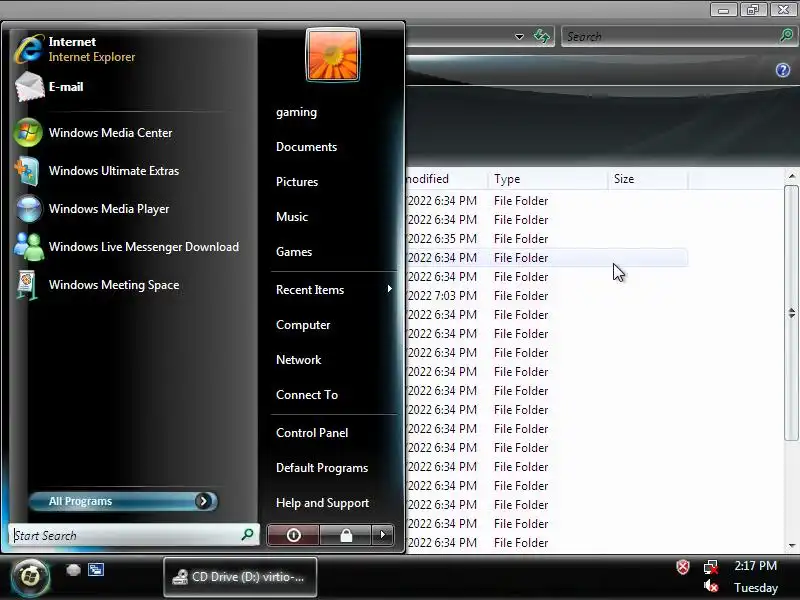Sort by the Size column header

pos(648,179)
